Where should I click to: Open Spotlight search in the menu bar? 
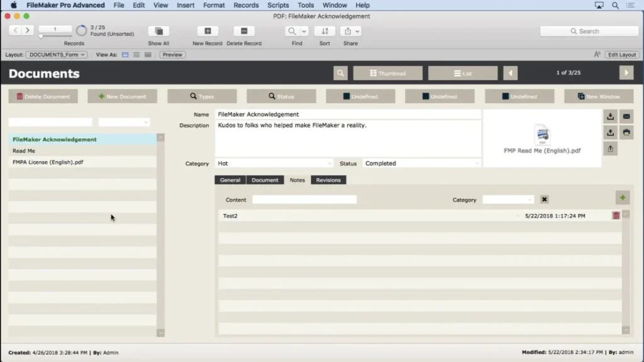pyautogui.click(x=615, y=5)
